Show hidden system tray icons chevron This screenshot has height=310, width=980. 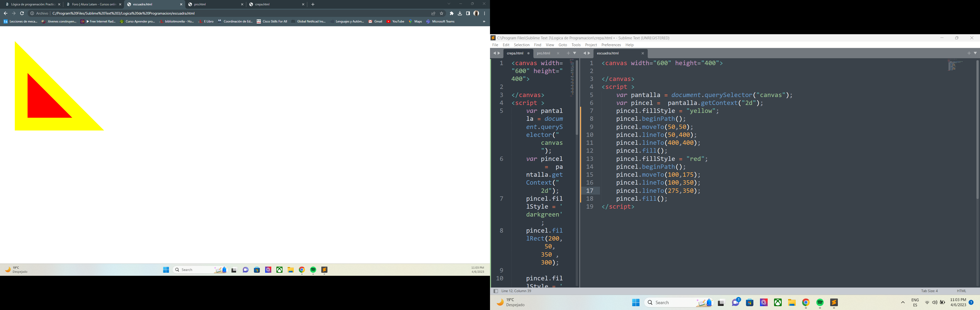pos(903,302)
